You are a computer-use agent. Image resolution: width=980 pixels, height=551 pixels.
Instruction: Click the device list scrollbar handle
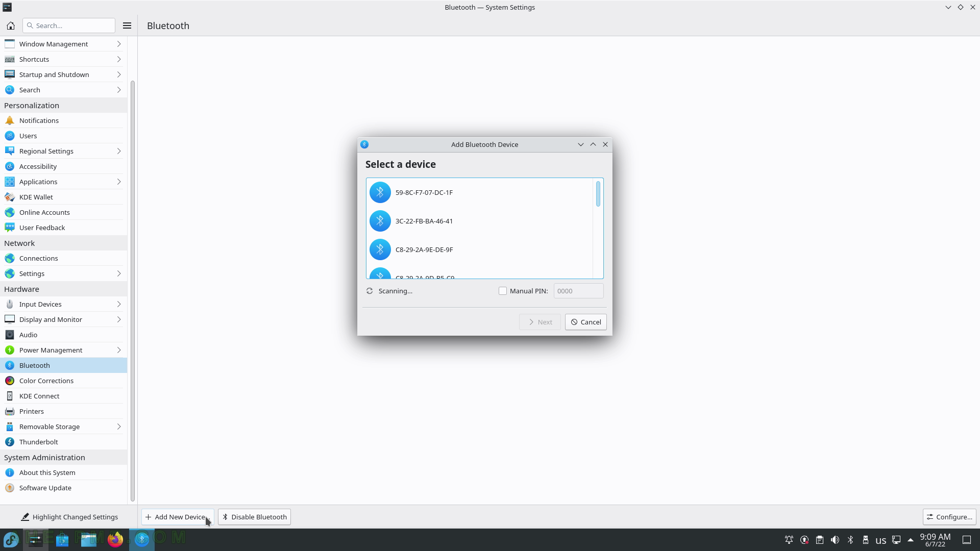[x=598, y=194]
